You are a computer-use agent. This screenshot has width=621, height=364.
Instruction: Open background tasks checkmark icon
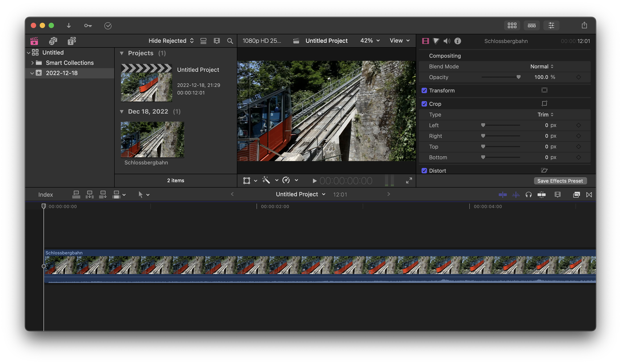tap(108, 26)
